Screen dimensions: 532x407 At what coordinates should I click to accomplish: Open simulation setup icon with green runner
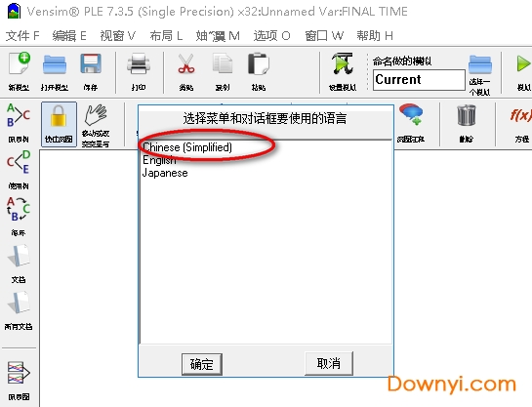pyautogui.click(x=343, y=63)
